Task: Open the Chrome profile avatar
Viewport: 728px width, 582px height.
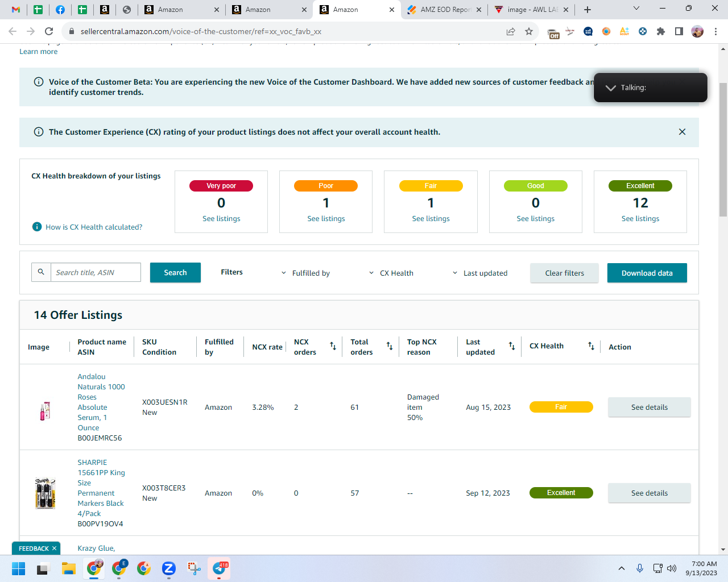Action: coord(697,31)
